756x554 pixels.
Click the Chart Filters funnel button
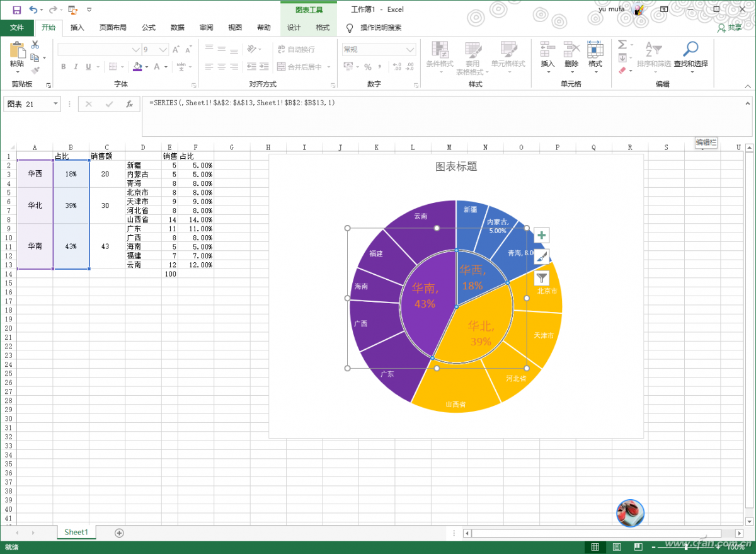coord(542,278)
